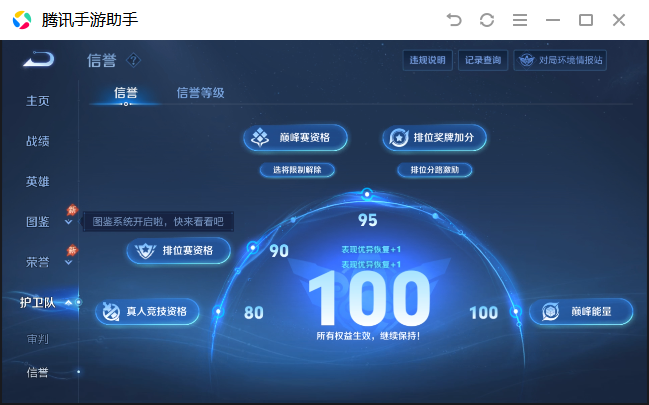Click the 真人竞技资格 icon
The width and height of the screenshot is (649, 405).
(111, 311)
